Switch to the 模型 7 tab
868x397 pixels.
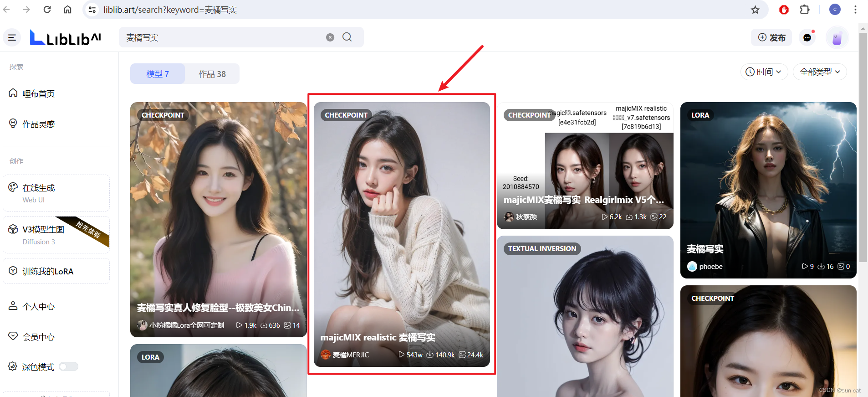tap(158, 74)
